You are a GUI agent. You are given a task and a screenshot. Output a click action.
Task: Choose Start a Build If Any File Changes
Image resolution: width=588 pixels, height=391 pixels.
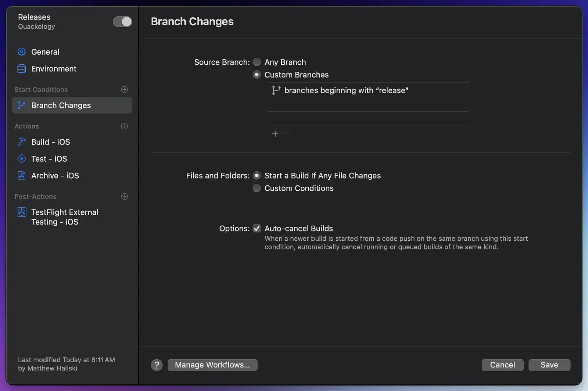[257, 176]
